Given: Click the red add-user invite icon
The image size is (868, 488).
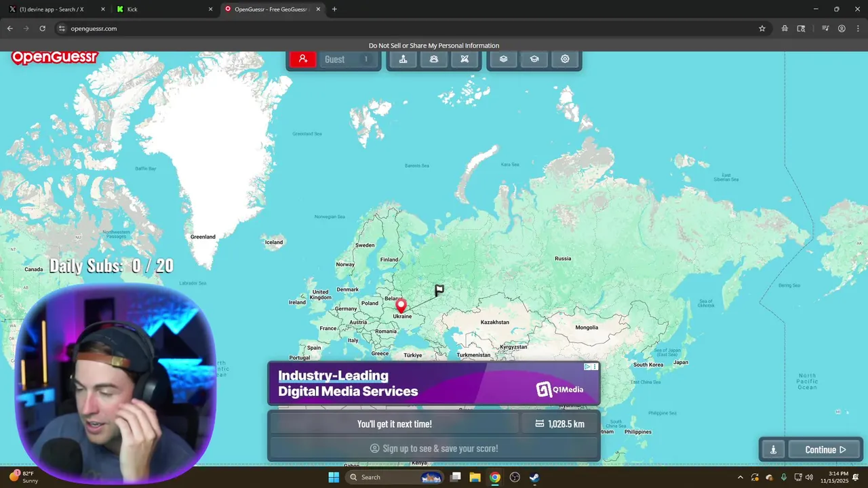Looking at the screenshot, I should (303, 59).
